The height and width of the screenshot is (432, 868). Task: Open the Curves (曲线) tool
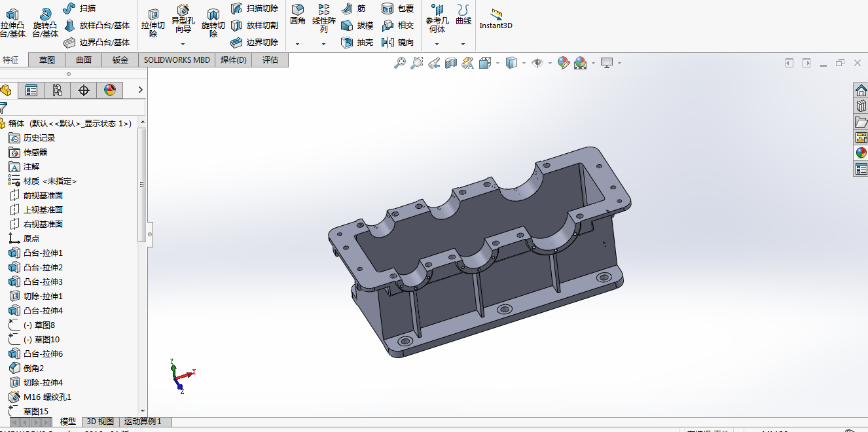click(x=463, y=15)
